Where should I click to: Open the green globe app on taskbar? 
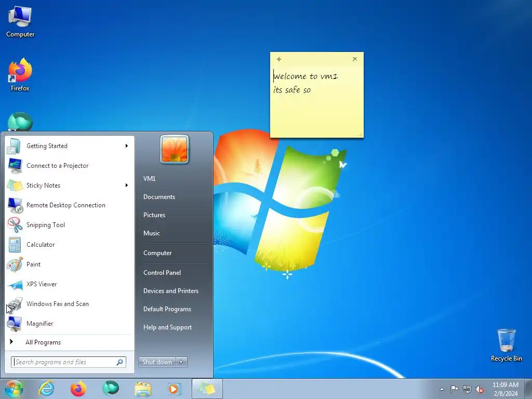(111, 389)
